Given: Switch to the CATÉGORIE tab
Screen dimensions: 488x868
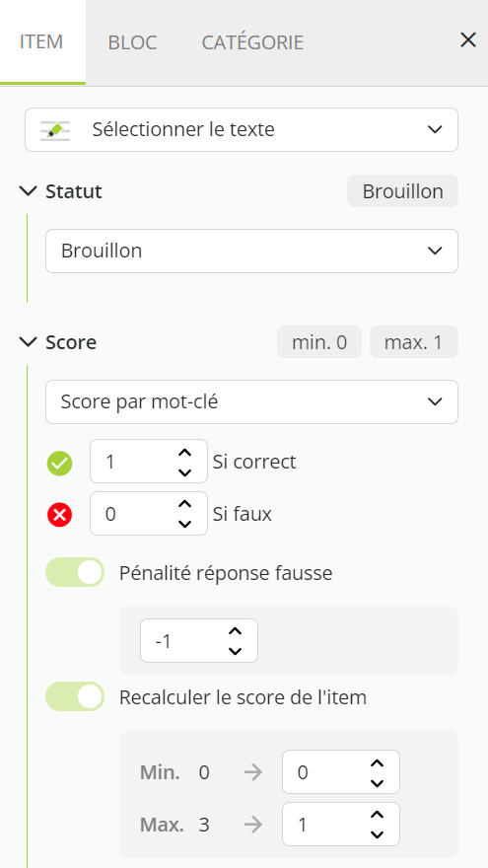Looking at the screenshot, I should [x=252, y=42].
